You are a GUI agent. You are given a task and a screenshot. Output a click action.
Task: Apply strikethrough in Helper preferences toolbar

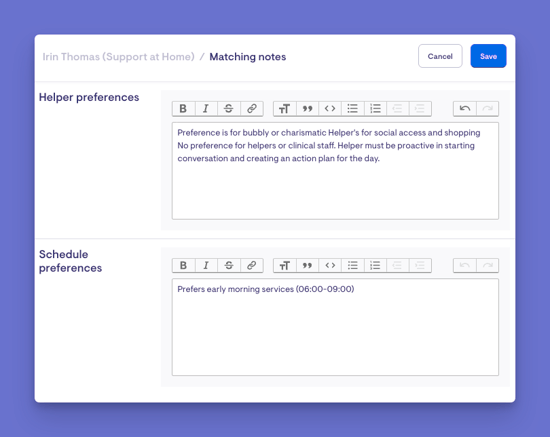[229, 109]
